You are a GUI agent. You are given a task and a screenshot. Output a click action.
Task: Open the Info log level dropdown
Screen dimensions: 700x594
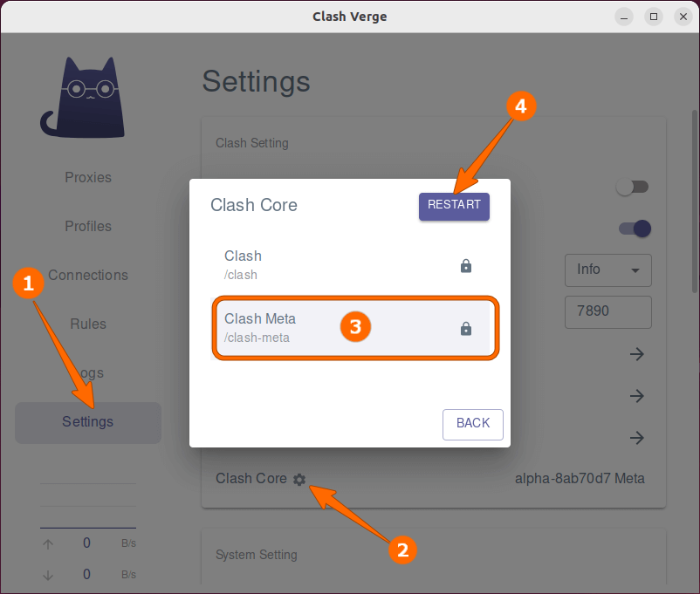point(607,270)
